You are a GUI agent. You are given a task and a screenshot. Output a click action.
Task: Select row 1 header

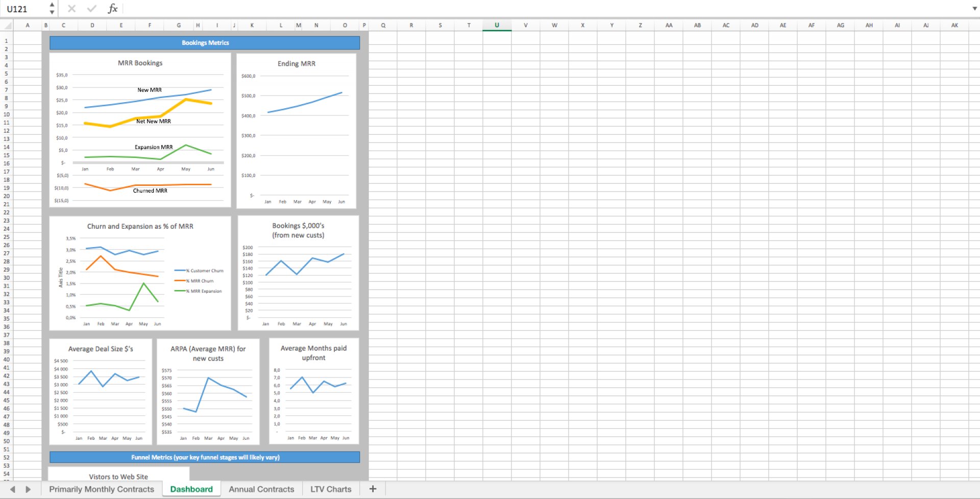tap(6, 40)
